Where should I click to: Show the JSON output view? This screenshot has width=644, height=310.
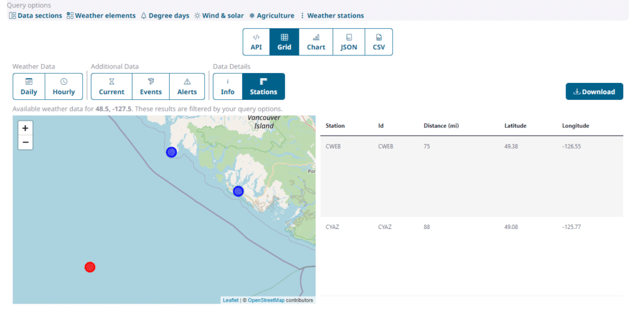point(348,42)
